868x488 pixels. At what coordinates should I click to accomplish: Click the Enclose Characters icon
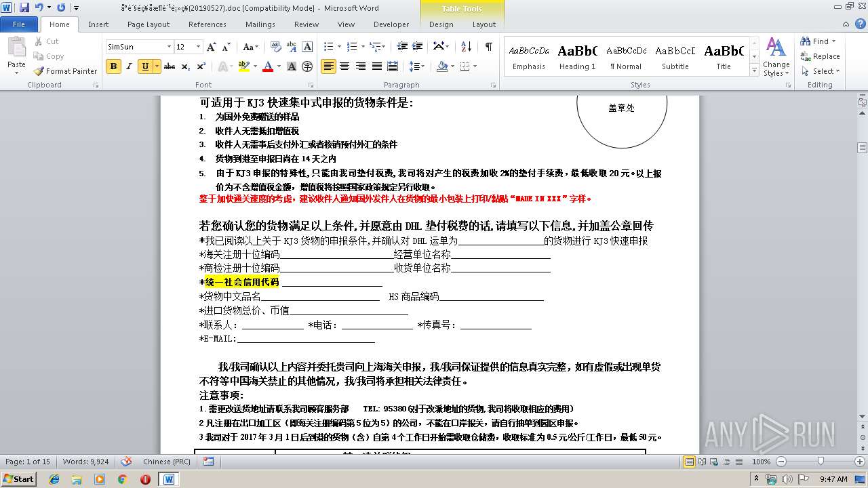pyautogui.click(x=307, y=66)
